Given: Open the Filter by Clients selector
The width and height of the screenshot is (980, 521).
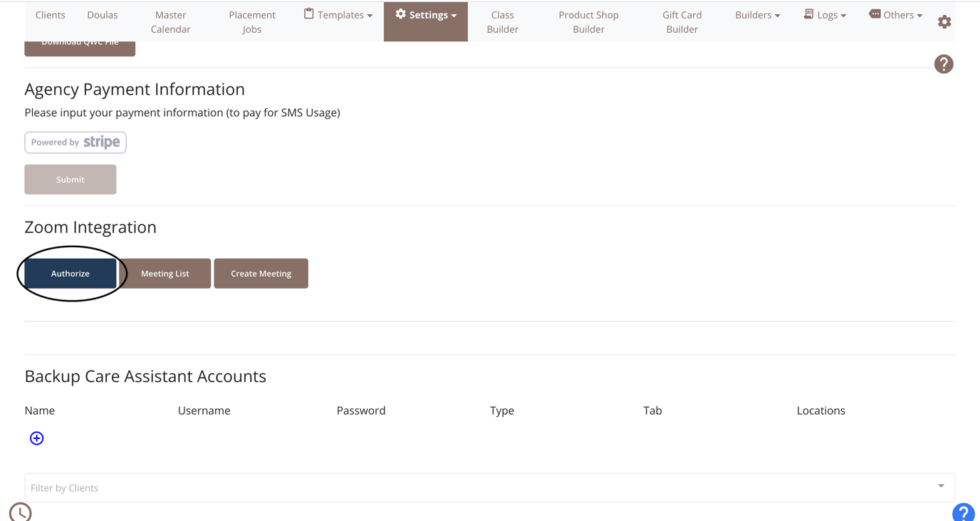Looking at the screenshot, I should pyautogui.click(x=489, y=488).
